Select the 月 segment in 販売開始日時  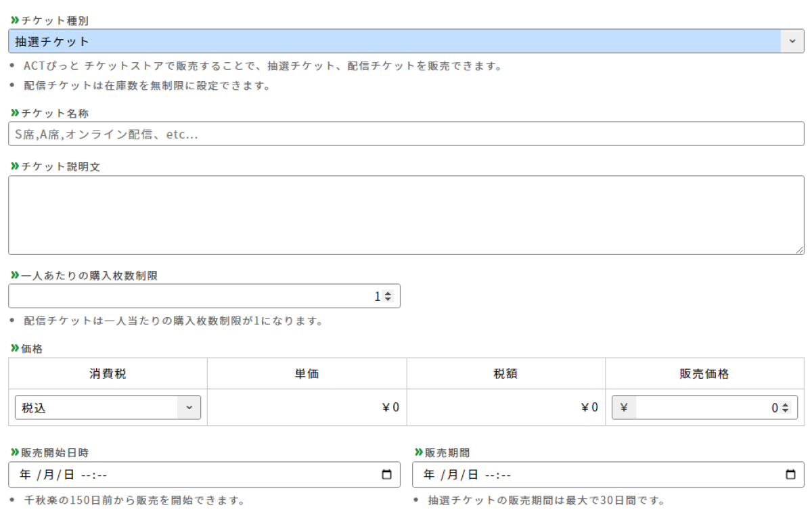pos(49,475)
